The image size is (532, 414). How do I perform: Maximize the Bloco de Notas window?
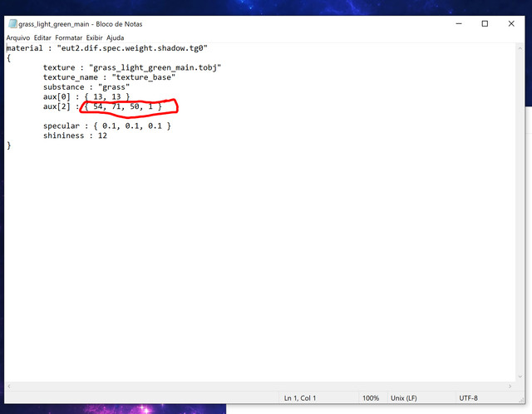[485, 24]
